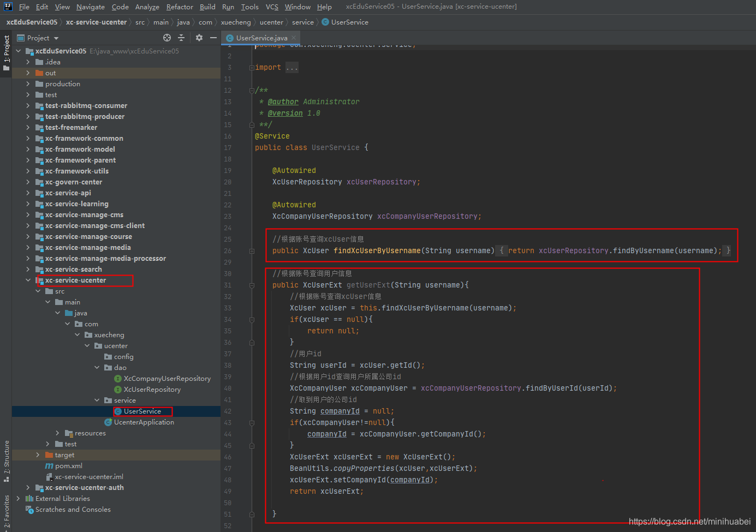Viewport: 756px width, 532px height.
Task: Open the Favorites tool window side tab
Action: (x=7, y=511)
